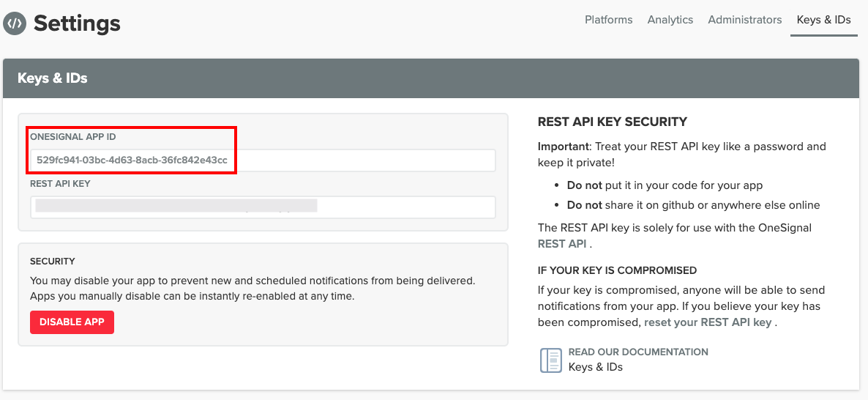This screenshot has width=868, height=400.
Task: Click the Settings page title
Action: pyautogui.click(x=77, y=23)
